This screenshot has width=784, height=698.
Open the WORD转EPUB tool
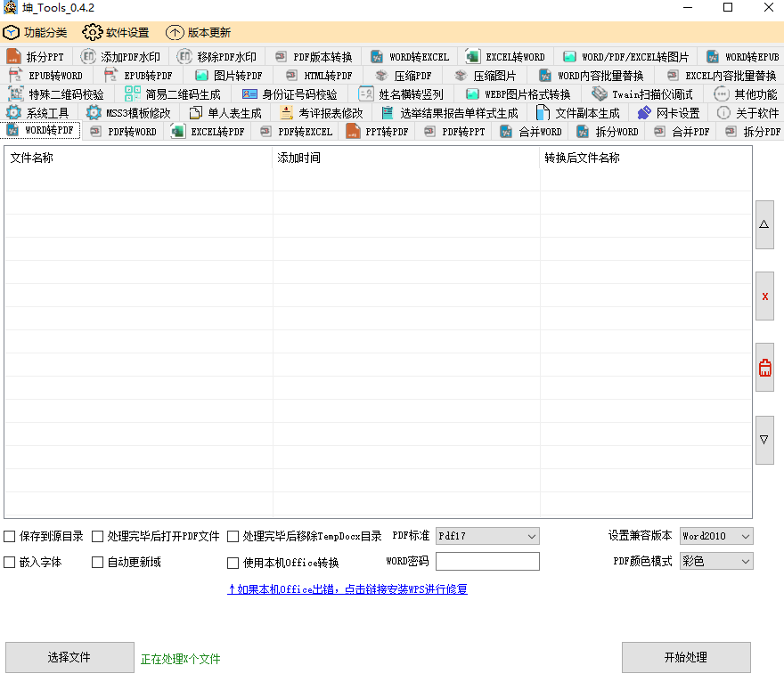(742, 56)
